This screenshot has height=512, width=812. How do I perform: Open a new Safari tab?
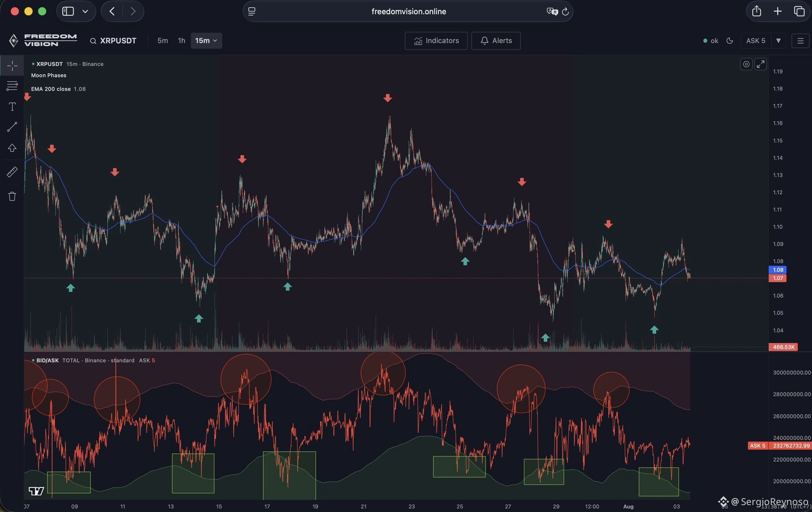(x=777, y=11)
